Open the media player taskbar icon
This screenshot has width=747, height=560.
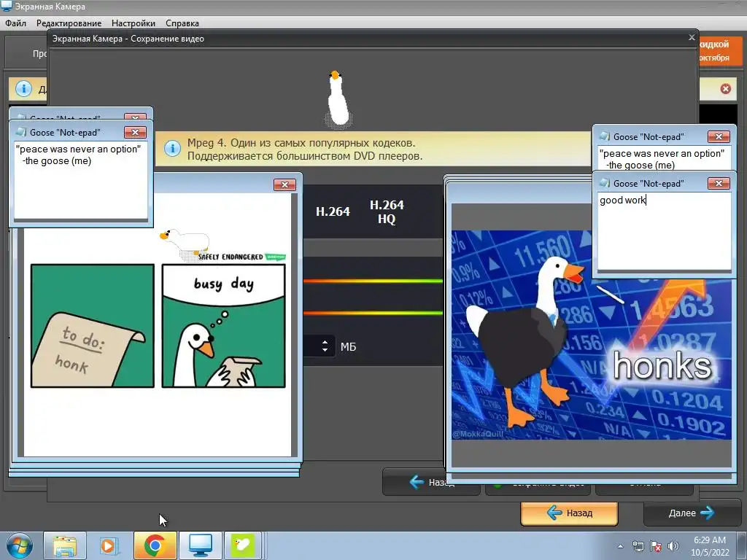(109, 545)
